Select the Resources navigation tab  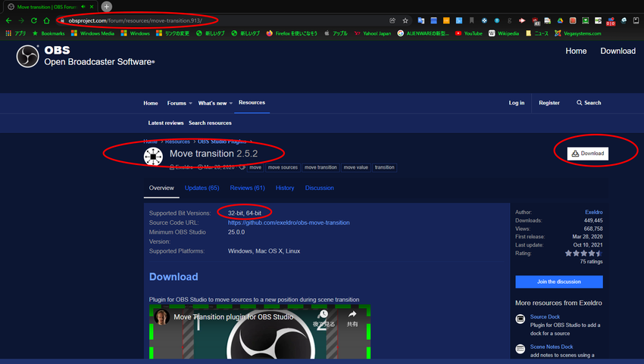[x=252, y=103]
